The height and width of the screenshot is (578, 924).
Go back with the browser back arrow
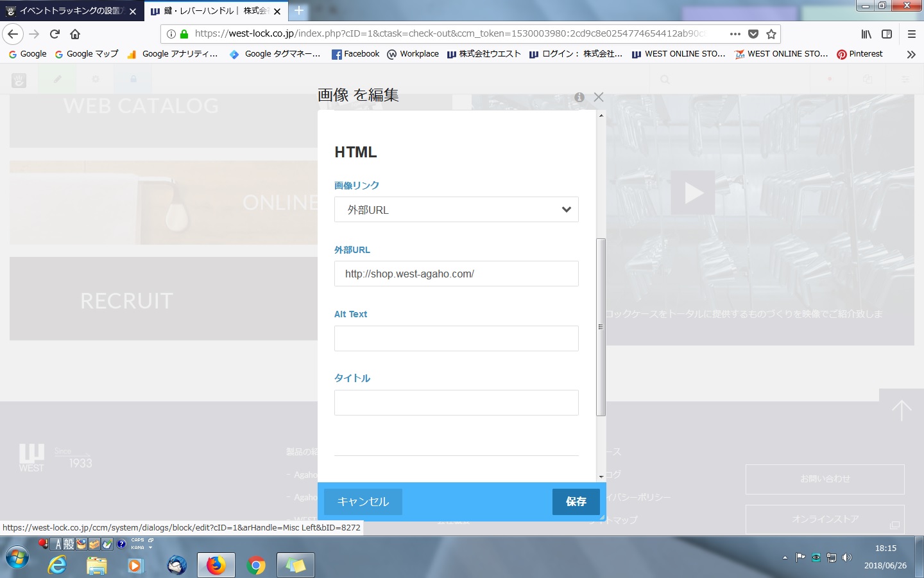[x=13, y=34]
